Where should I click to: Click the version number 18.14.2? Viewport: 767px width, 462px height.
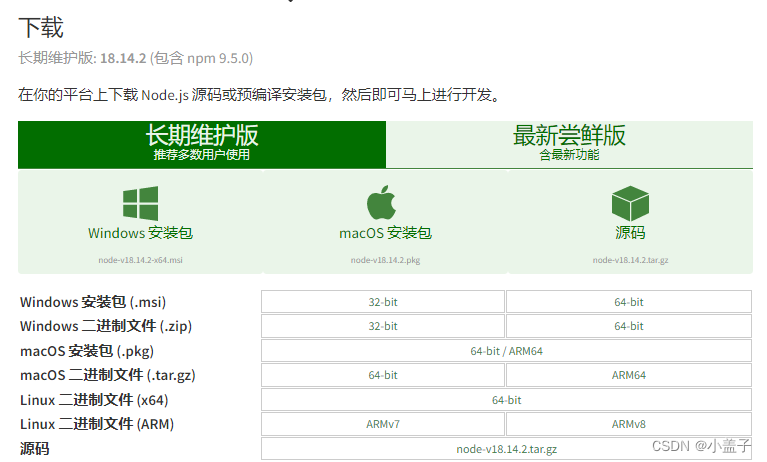pos(123,58)
